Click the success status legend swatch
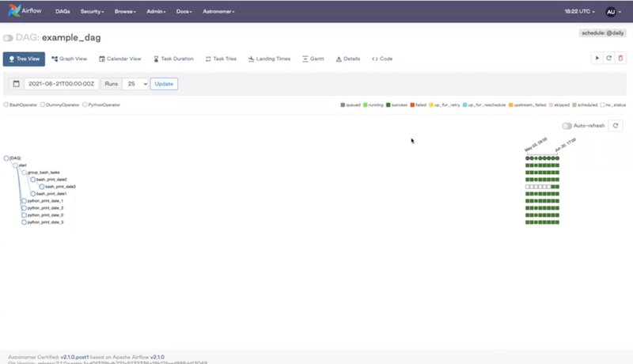 (x=388, y=104)
